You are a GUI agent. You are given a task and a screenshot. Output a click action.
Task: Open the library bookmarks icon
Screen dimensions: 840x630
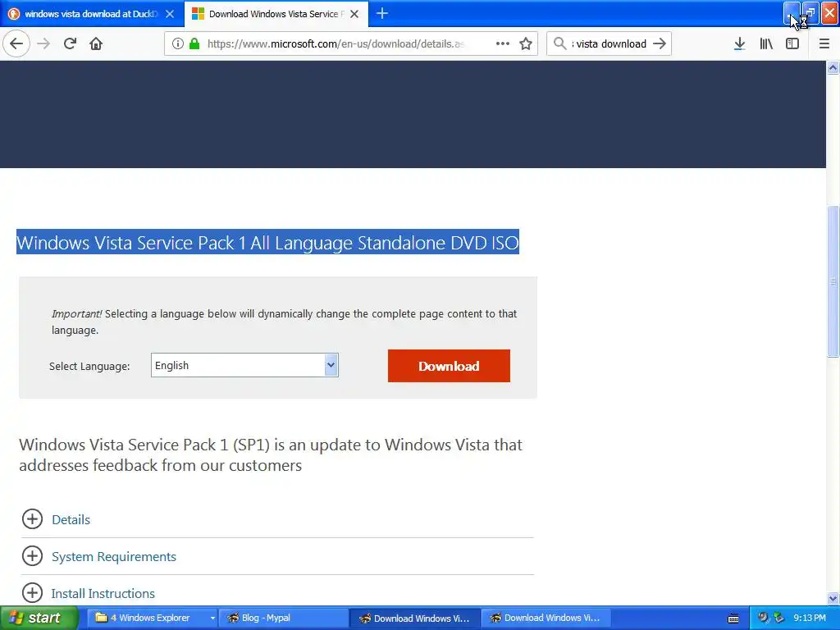(766, 43)
